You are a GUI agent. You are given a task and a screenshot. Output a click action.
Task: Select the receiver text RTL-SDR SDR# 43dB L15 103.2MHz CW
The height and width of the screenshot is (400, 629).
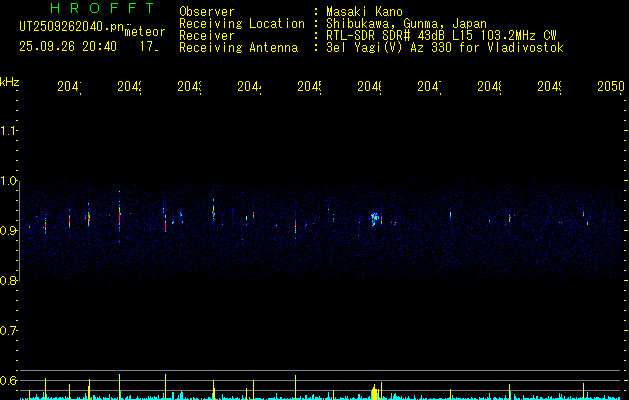(x=441, y=36)
